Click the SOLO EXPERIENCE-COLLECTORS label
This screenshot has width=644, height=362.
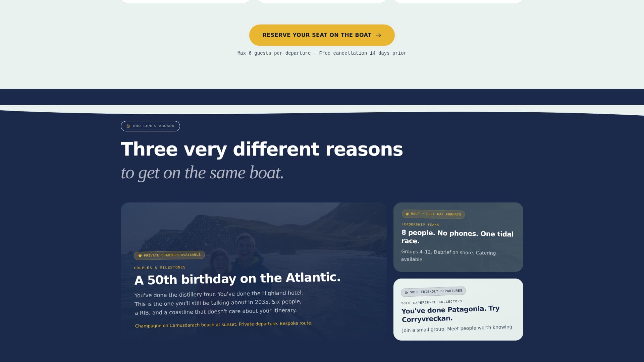tap(431, 302)
